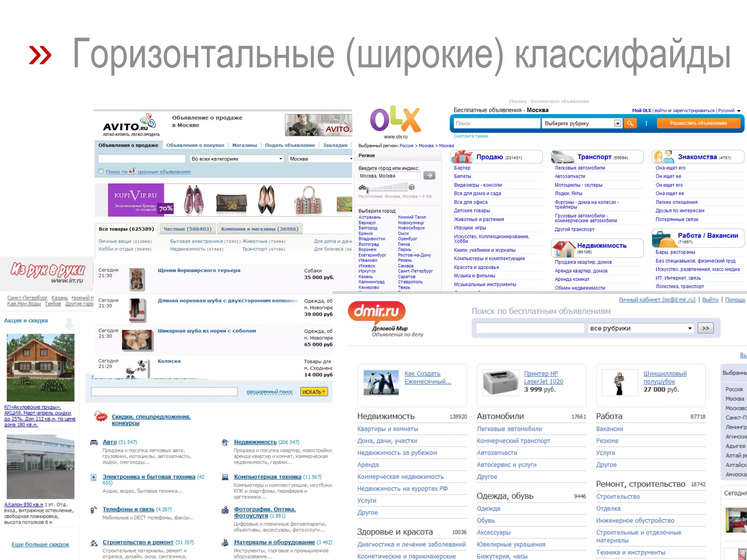Image resolution: width=747 pixels, height=560 pixels.
Task: Open the Во всех категориях dropdown on Avito
Action: coord(237,159)
